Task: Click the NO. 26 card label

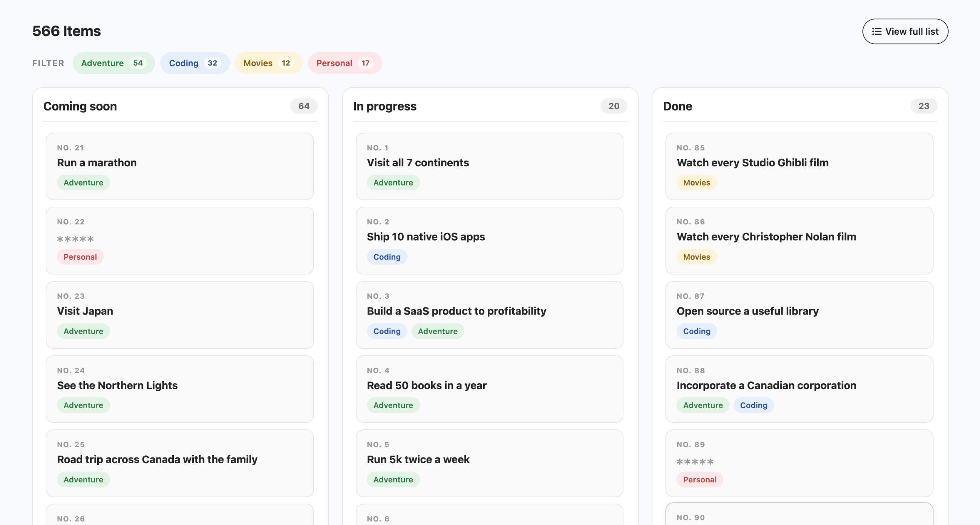Action: (71, 519)
